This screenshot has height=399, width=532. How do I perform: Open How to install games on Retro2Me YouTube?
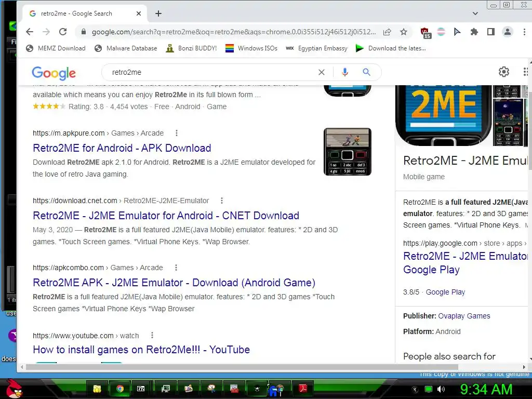click(x=141, y=350)
